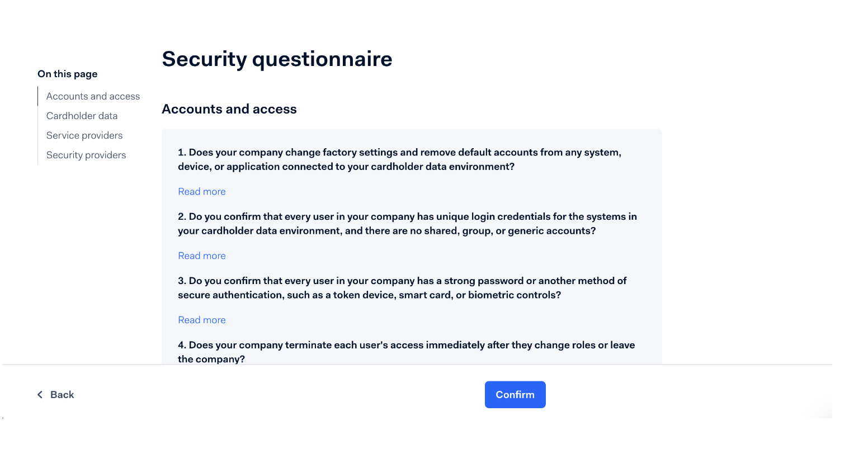
Task: Select question 2 about unique login credentials
Action: point(407,224)
